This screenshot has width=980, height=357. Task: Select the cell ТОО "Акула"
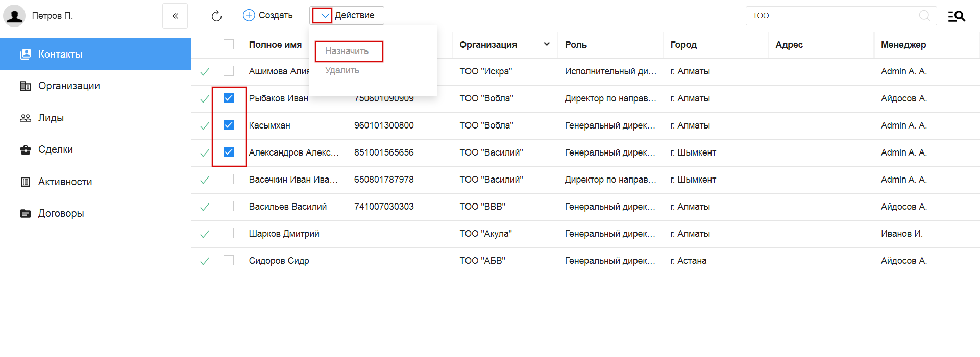coord(486,234)
